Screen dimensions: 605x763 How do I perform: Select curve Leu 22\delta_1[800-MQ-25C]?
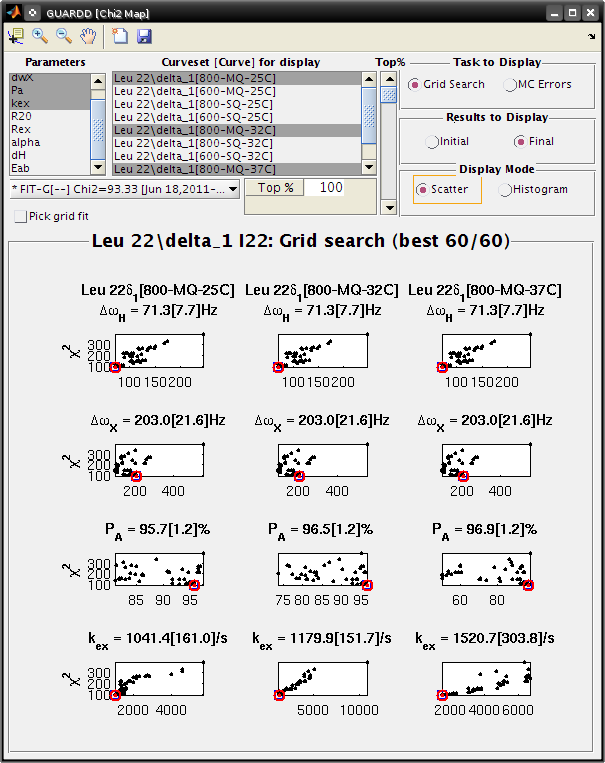coord(237,78)
